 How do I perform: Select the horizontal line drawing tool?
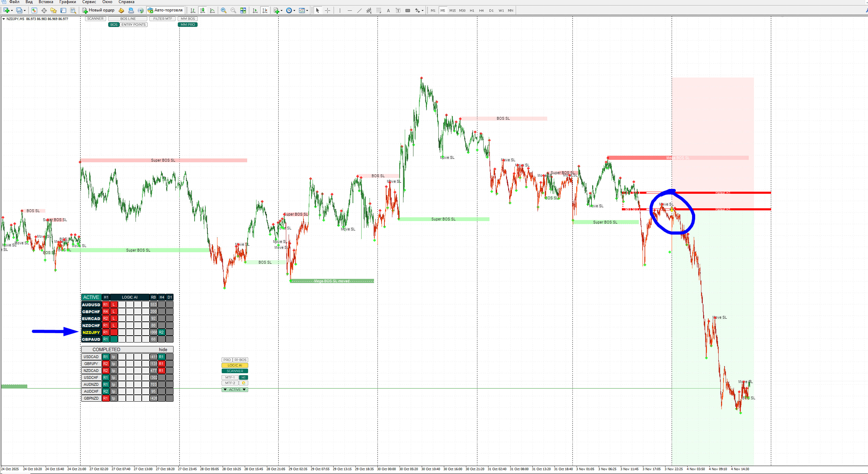[349, 11]
